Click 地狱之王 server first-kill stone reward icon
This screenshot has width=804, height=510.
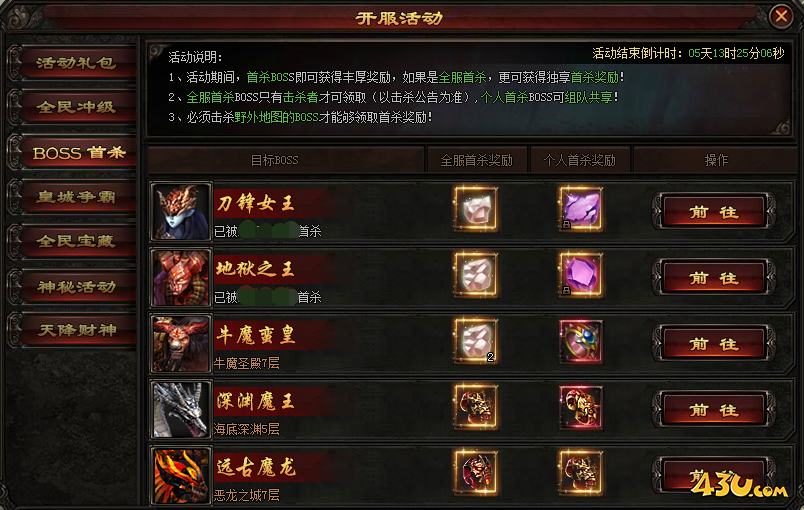tap(476, 275)
